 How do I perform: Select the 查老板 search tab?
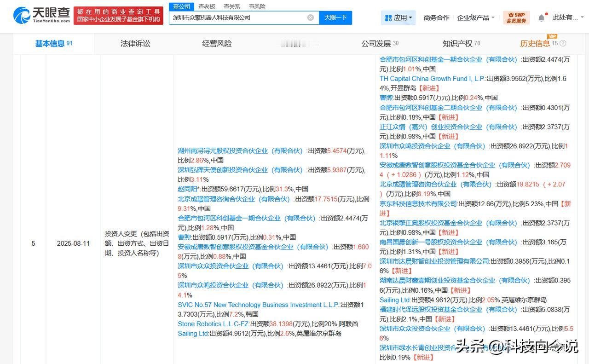207,6
